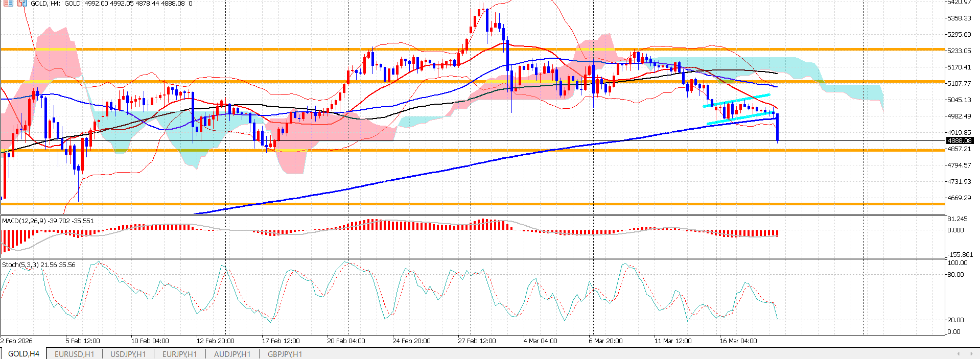
Task: Click the GOLD, H4 chart title text
Action: tap(45, 4)
